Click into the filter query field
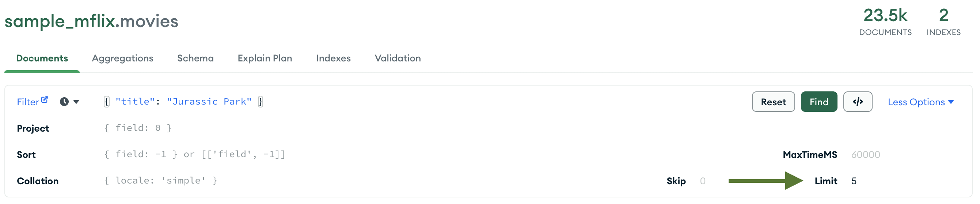This screenshot has height=204, width=980. tap(342, 102)
